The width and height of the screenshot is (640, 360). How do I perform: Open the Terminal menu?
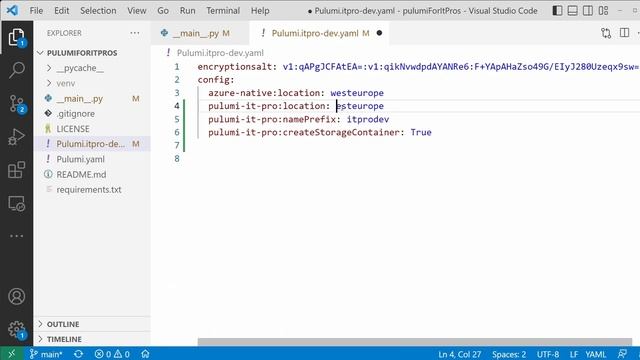pyautogui.click(x=223, y=11)
